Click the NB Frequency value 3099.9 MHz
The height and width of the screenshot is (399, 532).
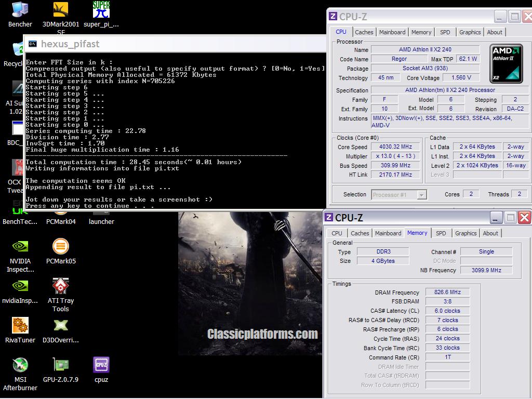pos(486,270)
